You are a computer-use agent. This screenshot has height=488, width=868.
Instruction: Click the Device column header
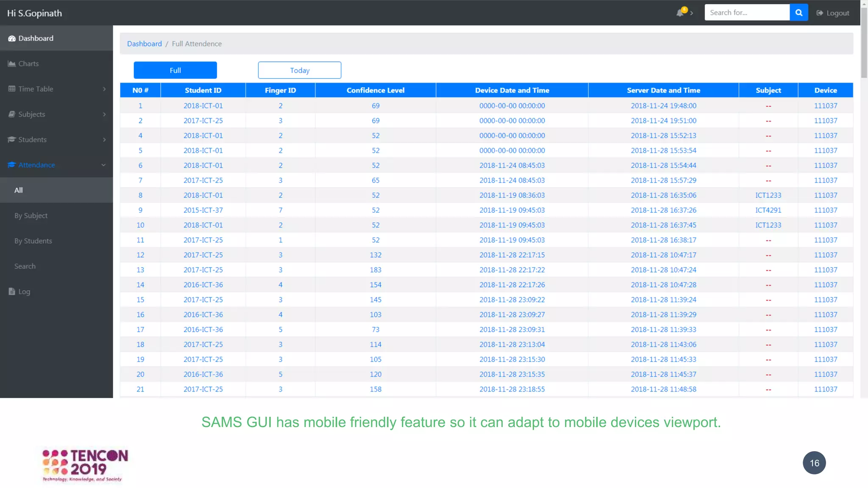point(826,90)
